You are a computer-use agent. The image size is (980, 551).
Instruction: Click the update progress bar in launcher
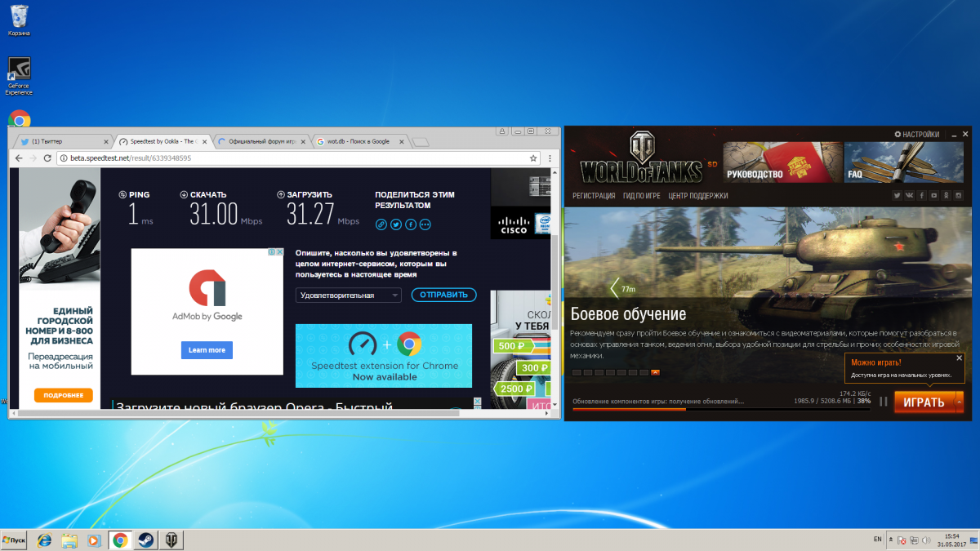[721, 409]
